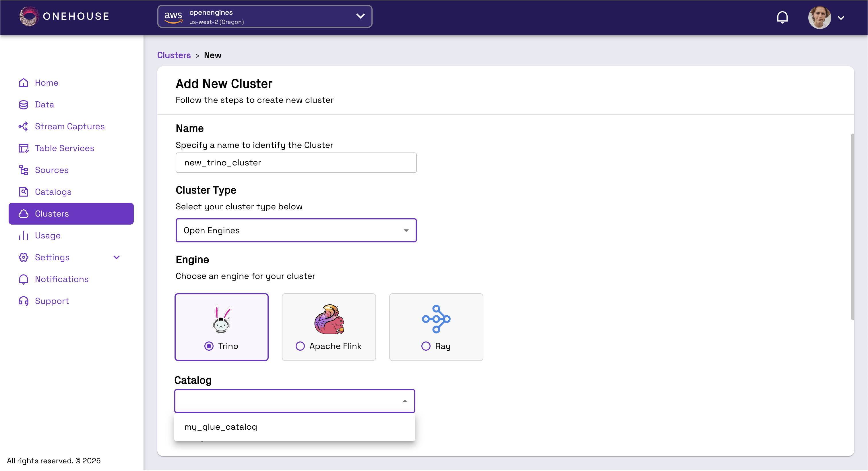Click the form's vertical scrollbar
This screenshot has width=868, height=471.
[852, 226]
